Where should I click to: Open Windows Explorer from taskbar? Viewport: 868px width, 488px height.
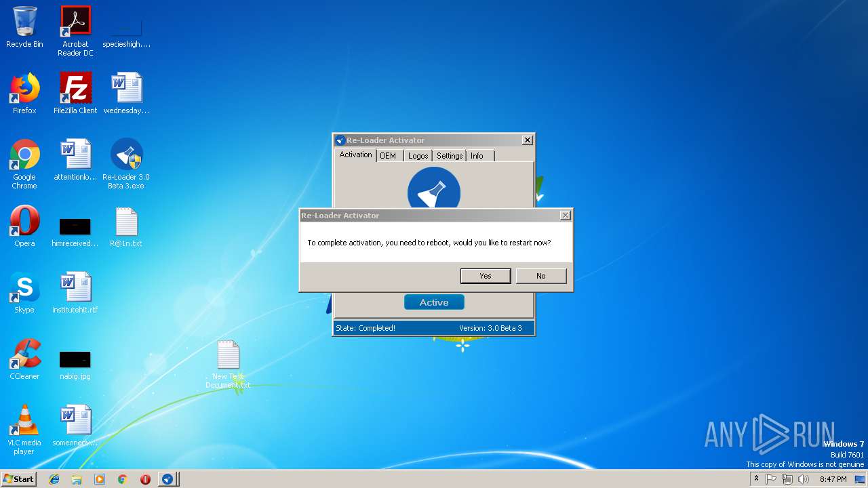(77, 479)
